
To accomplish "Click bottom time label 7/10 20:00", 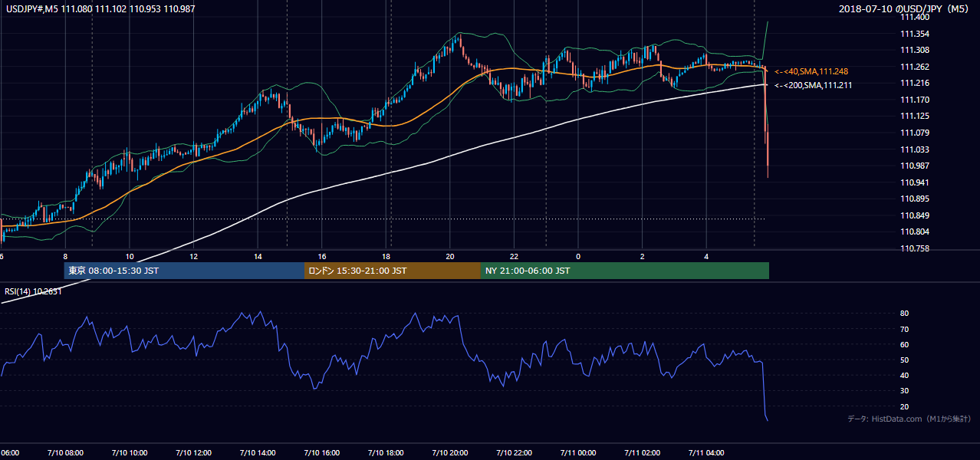I will point(449,453).
